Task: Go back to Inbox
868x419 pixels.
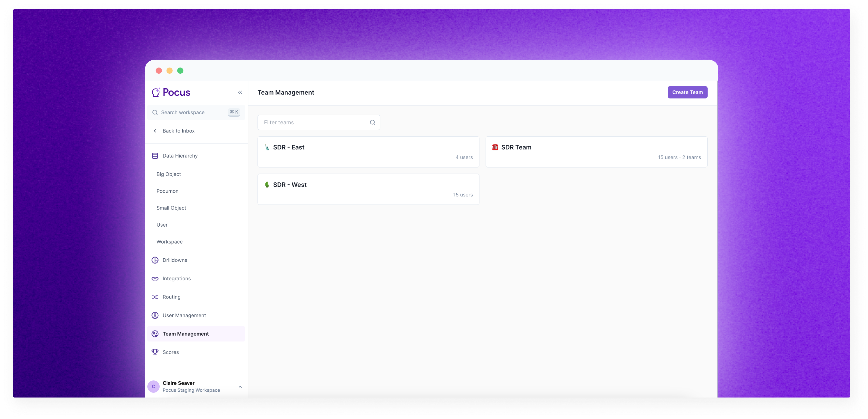Action: (178, 131)
